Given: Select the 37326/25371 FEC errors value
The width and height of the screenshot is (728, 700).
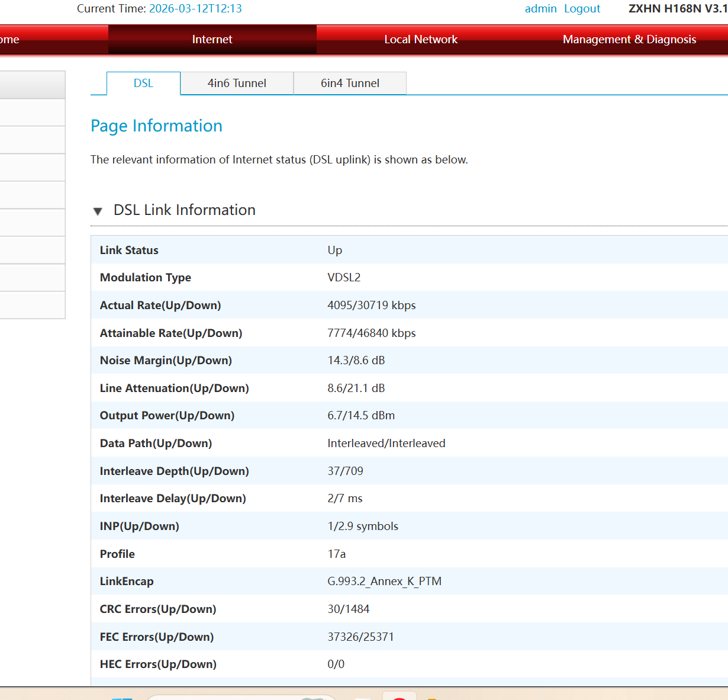Looking at the screenshot, I should click(361, 637).
